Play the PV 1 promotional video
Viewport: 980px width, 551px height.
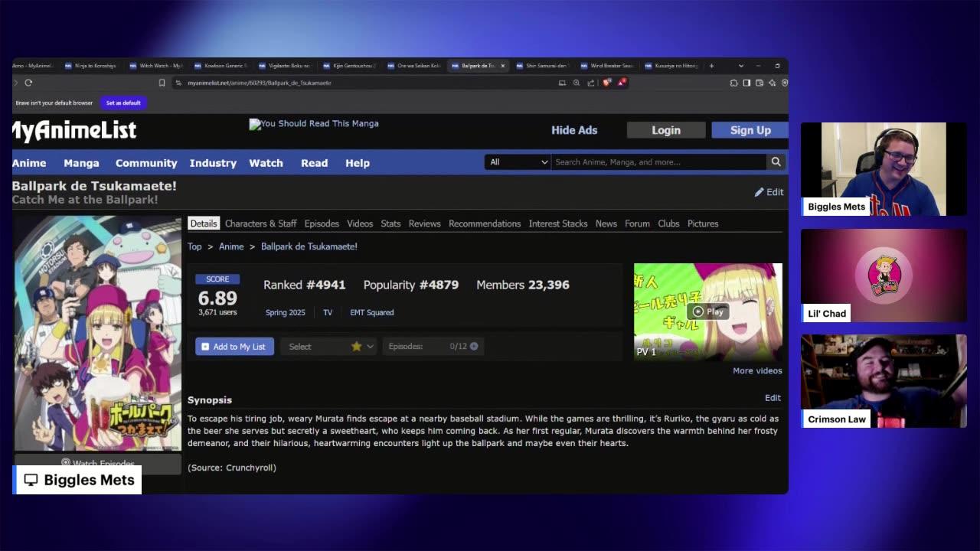pos(708,311)
